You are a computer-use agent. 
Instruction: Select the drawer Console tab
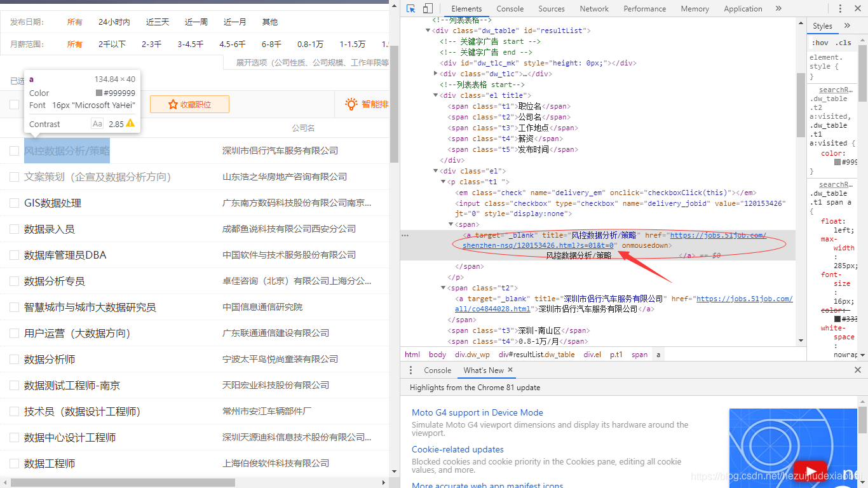coord(437,370)
